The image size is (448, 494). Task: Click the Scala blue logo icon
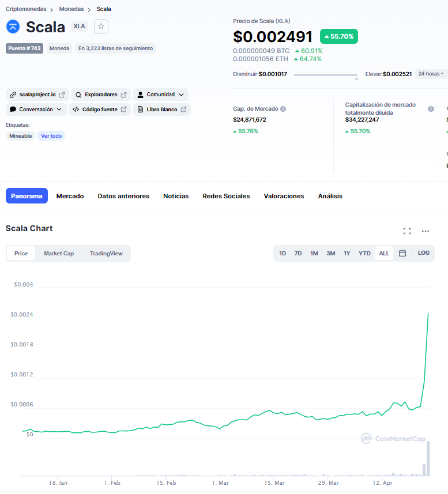(13, 27)
